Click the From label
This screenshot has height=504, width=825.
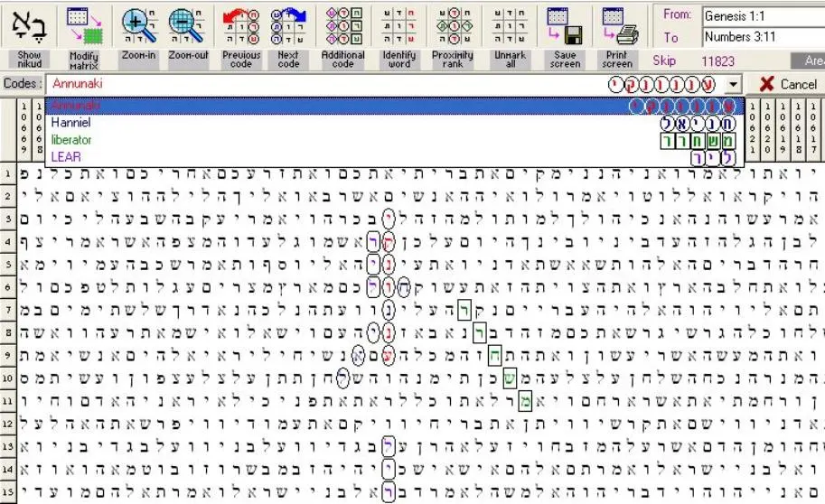(677, 14)
